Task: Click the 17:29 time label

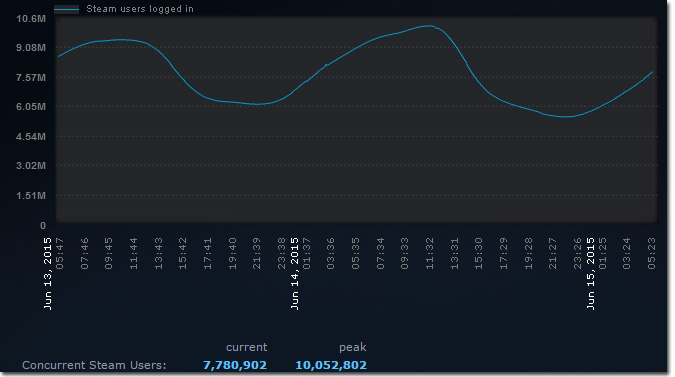Action: [x=504, y=253]
